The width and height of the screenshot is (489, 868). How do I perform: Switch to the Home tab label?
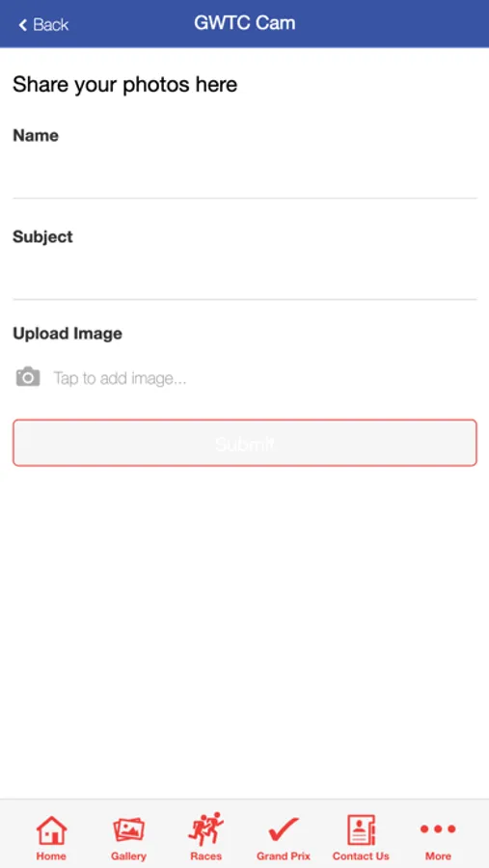51,855
